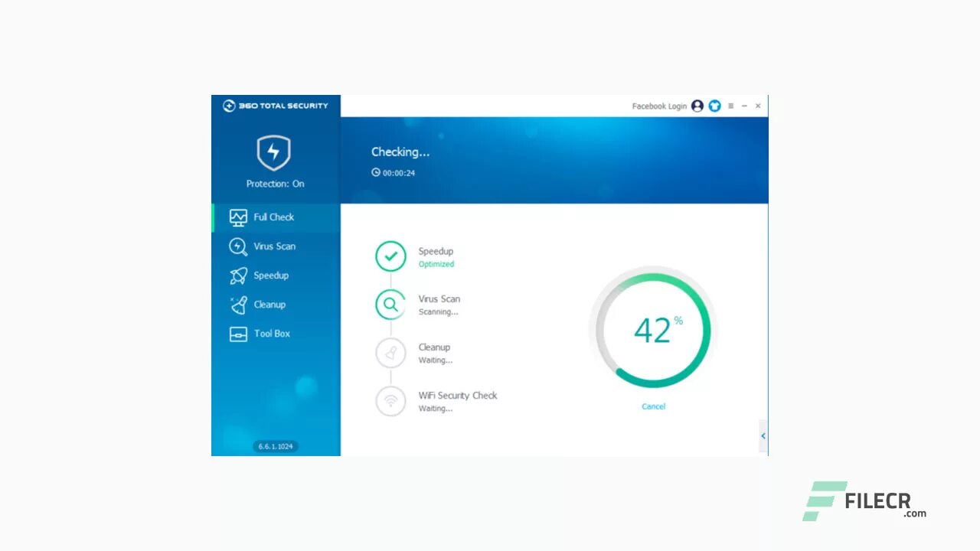
Task: Click the Cleanup broom icon in sidebar
Action: [x=238, y=305]
